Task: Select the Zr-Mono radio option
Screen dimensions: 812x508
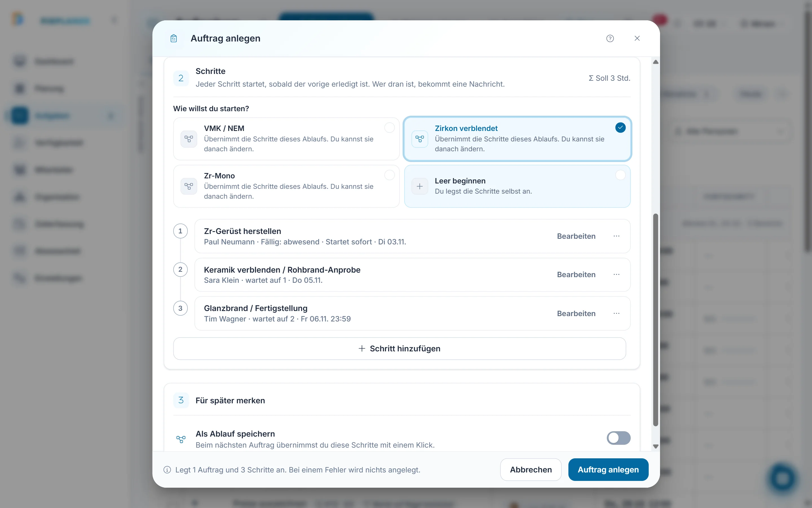Action: (389, 175)
